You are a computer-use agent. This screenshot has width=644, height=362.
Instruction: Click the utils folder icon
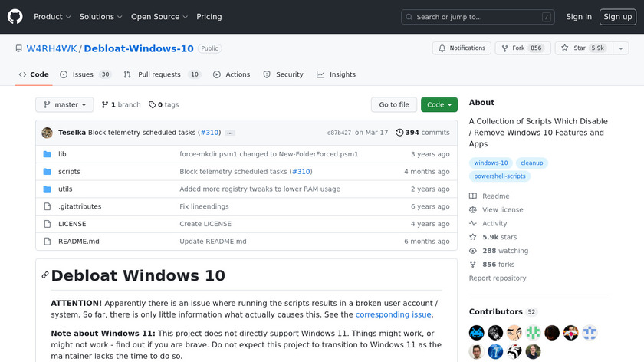pyautogui.click(x=48, y=189)
